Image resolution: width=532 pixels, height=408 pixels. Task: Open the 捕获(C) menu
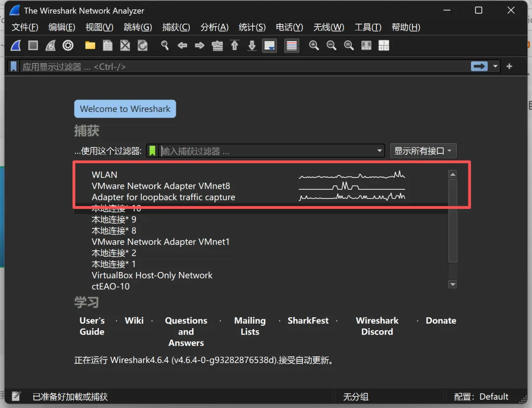176,27
